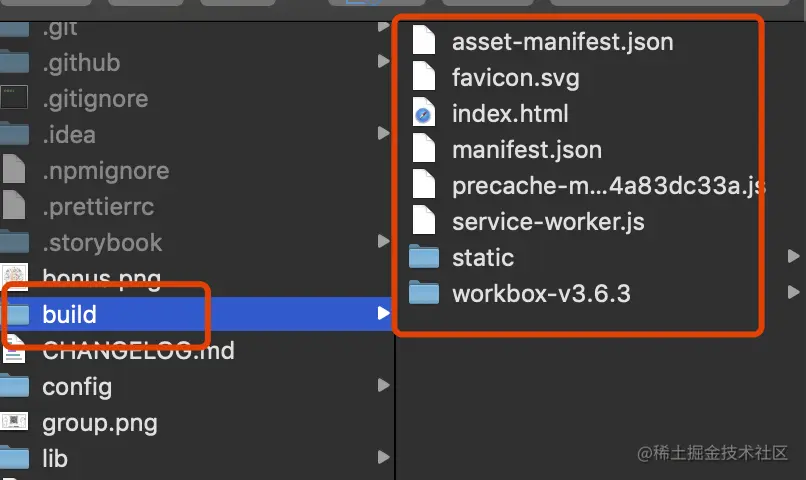Select the index.html file name

pos(510,114)
